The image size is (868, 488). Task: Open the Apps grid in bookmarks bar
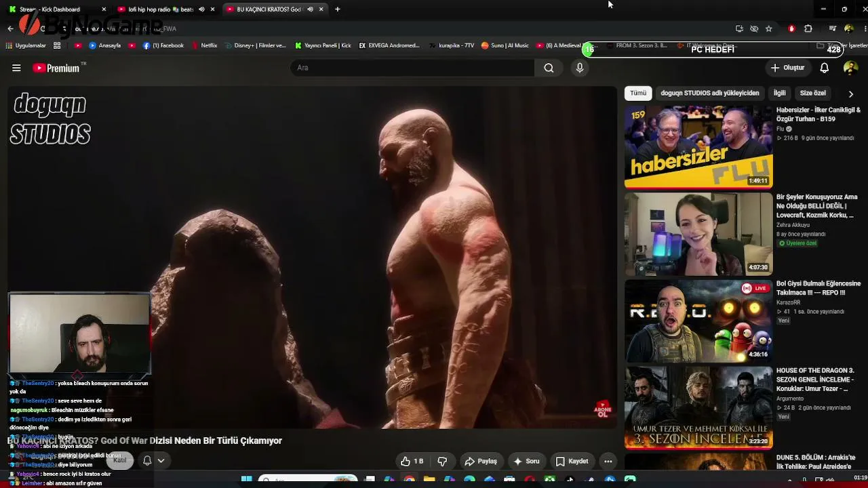(x=57, y=45)
